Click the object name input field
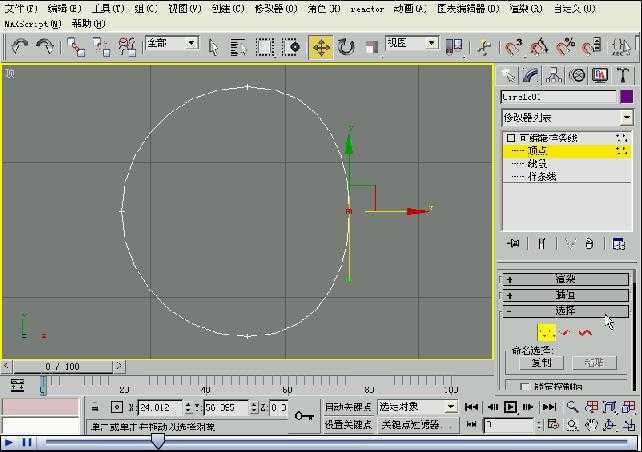The height and width of the screenshot is (452, 642). point(558,97)
